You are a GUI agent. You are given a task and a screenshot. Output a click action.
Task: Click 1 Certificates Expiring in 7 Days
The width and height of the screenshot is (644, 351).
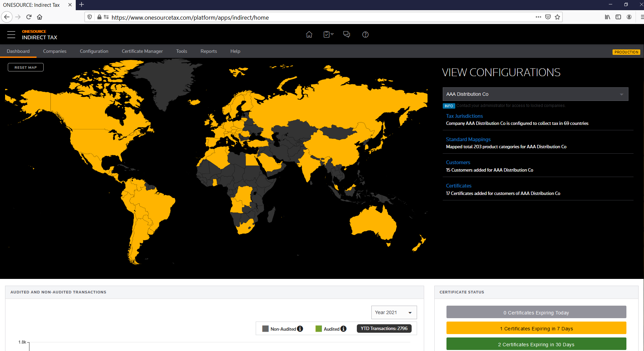pos(536,328)
